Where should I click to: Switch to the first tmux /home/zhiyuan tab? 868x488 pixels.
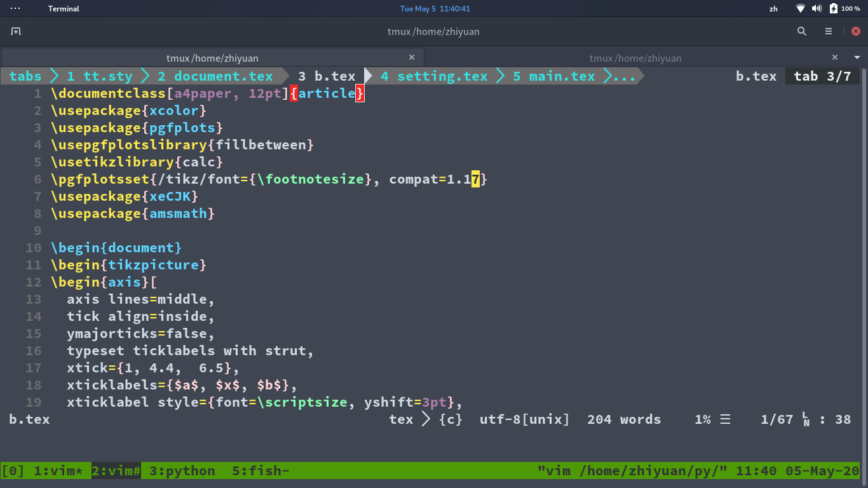coord(212,58)
